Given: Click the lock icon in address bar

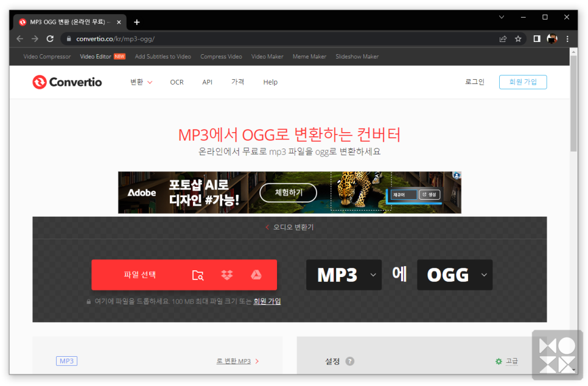Looking at the screenshot, I should point(69,38).
